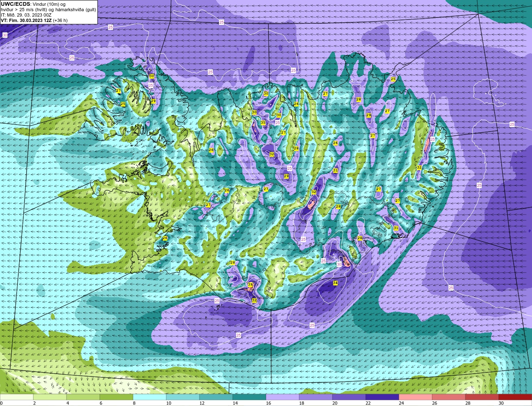Click the legend scale number '22'
The width and height of the screenshot is (532, 406).
coord(368,403)
